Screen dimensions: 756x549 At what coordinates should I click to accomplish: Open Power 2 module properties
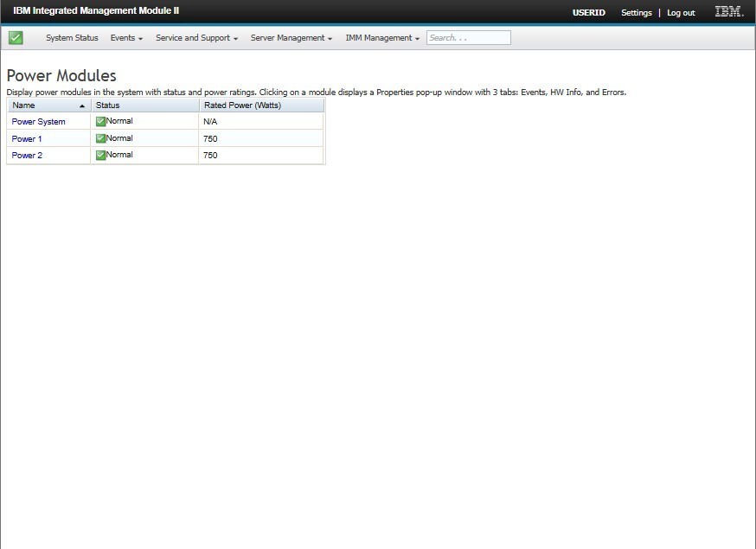pos(27,156)
